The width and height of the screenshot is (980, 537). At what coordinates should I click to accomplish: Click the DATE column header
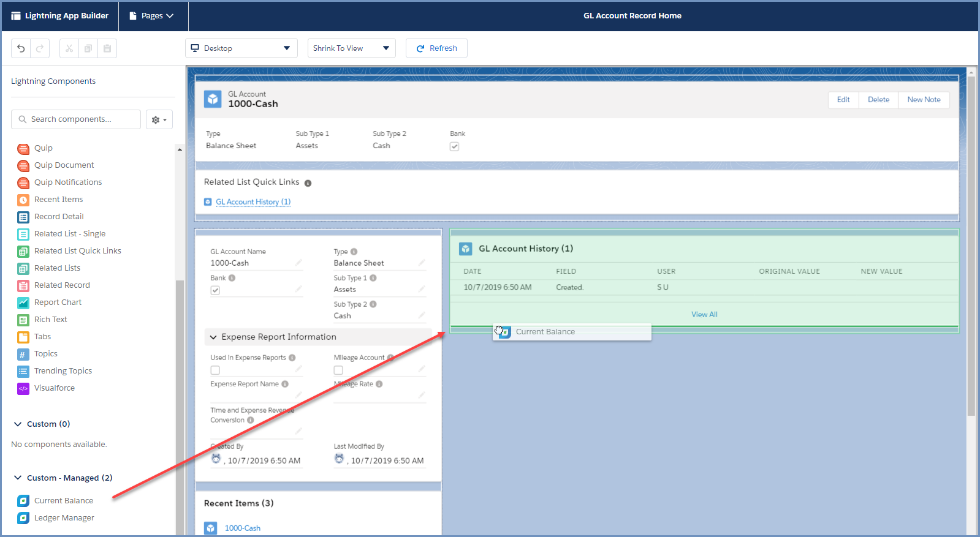(473, 271)
